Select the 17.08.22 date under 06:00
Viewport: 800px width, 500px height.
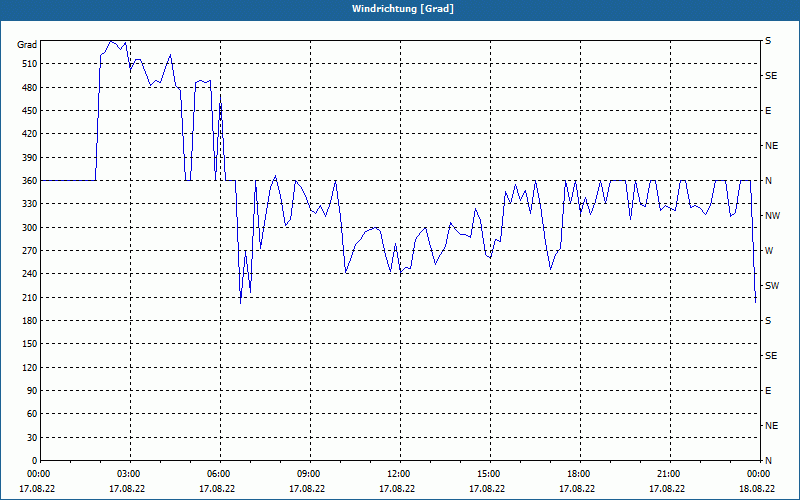coord(217,488)
